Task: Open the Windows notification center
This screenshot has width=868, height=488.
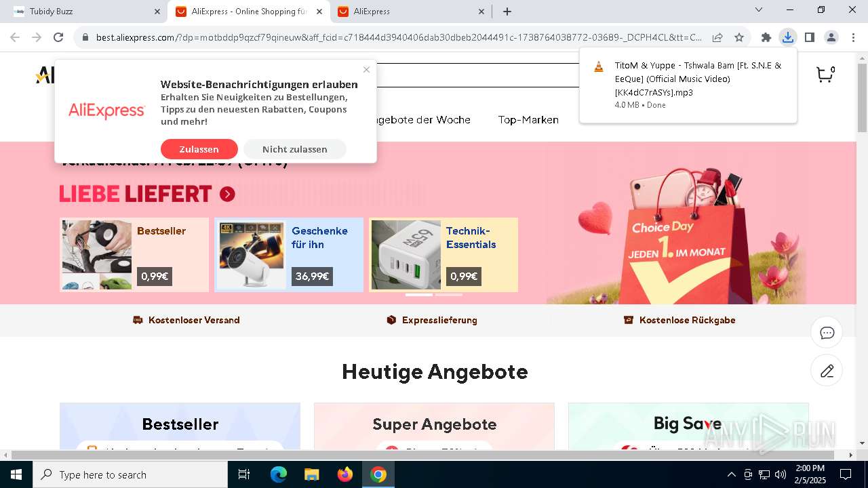Action: tap(846, 474)
